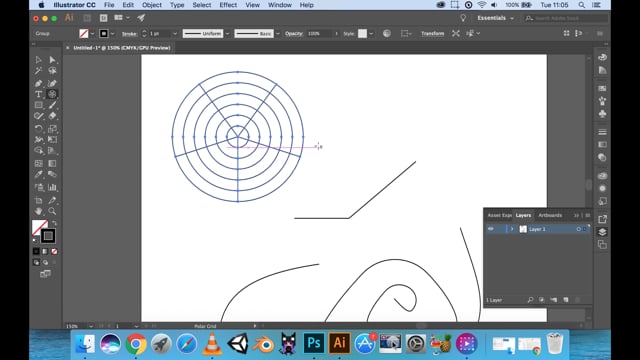
Task: Select the Curvature tool
Action: (x=52, y=83)
